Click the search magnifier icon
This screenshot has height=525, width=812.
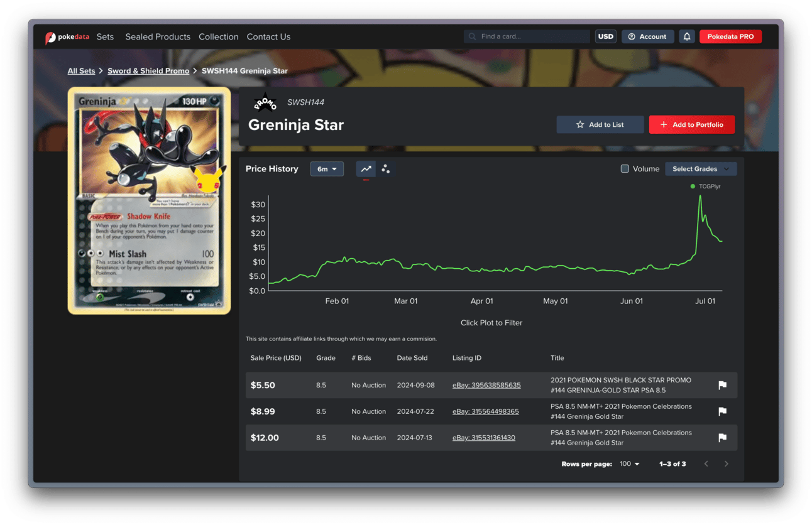[473, 36]
